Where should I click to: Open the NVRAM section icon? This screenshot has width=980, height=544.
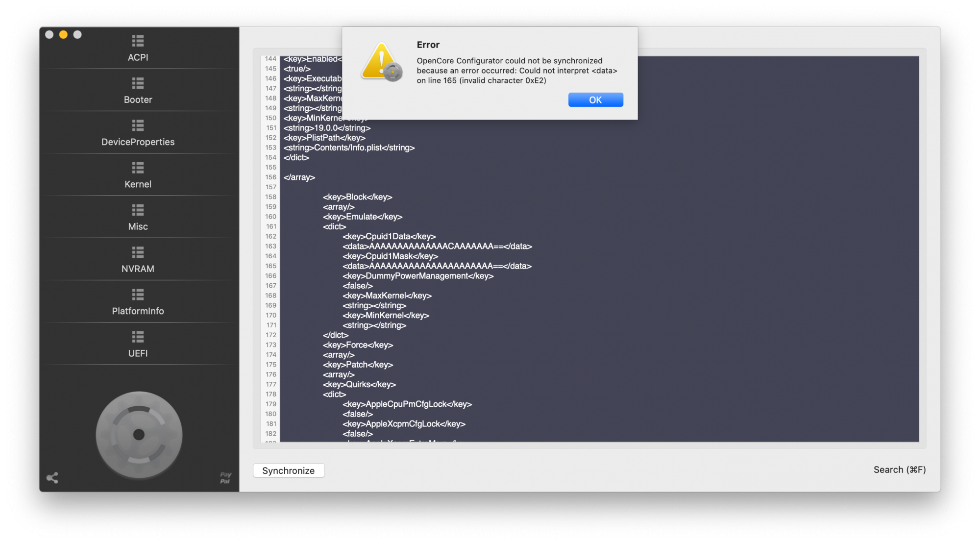[x=138, y=252]
